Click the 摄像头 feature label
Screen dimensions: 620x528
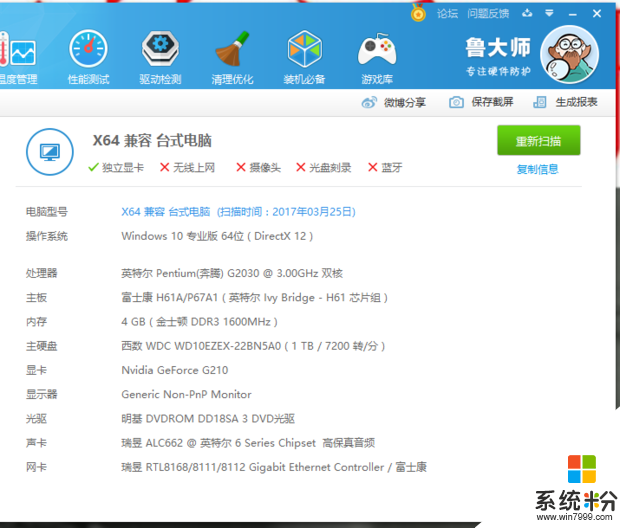click(x=265, y=168)
